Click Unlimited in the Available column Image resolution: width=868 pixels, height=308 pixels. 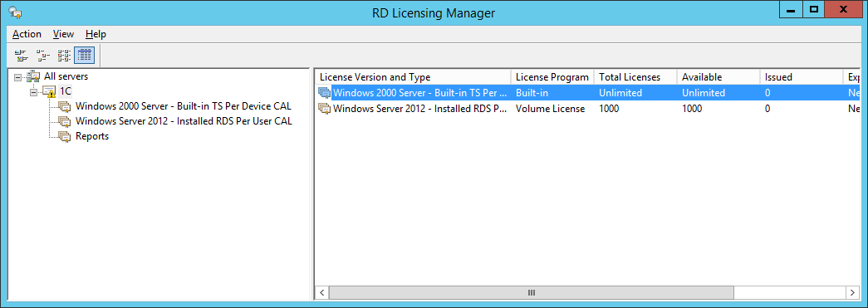tap(704, 93)
